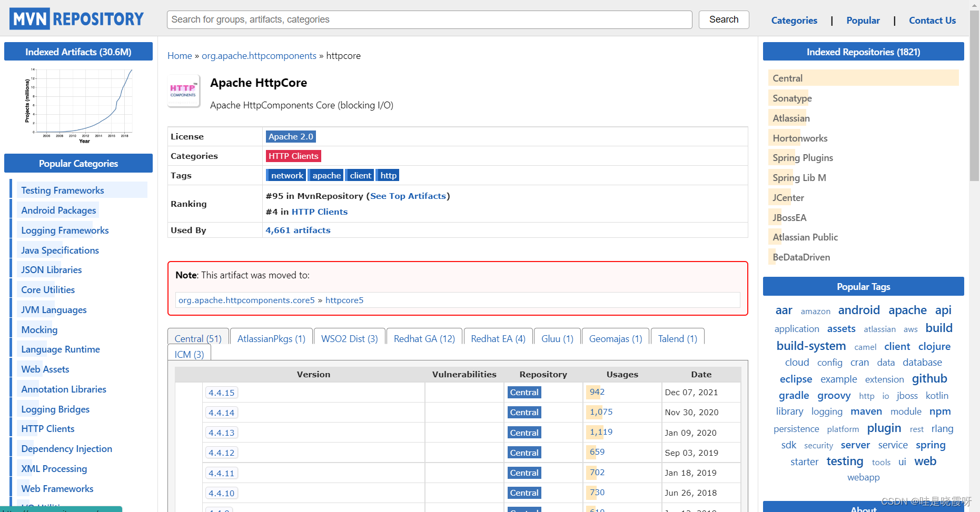Click the Apache 2.0 license badge
The image size is (980, 512).
pyautogui.click(x=291, y=136)
